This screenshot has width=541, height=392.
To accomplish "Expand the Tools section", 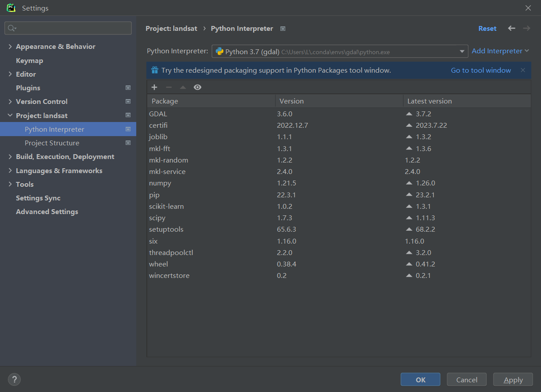I will 10,184.
